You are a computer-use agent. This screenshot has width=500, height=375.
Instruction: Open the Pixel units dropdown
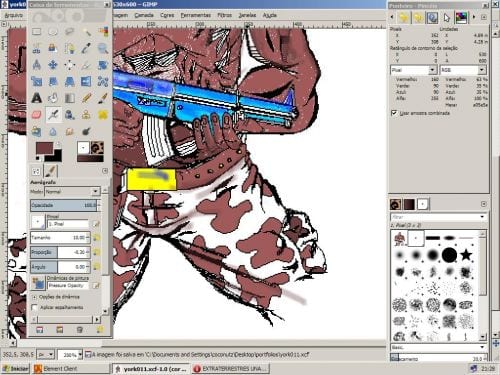(x=414, y=70)
